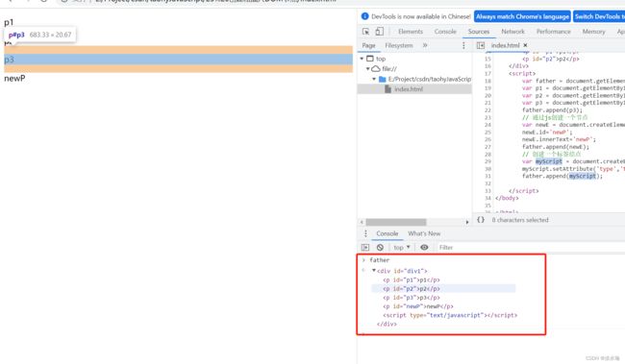The image size is (625, 364).
Task: Select the index.html editor tab
Action: [505, 45]
